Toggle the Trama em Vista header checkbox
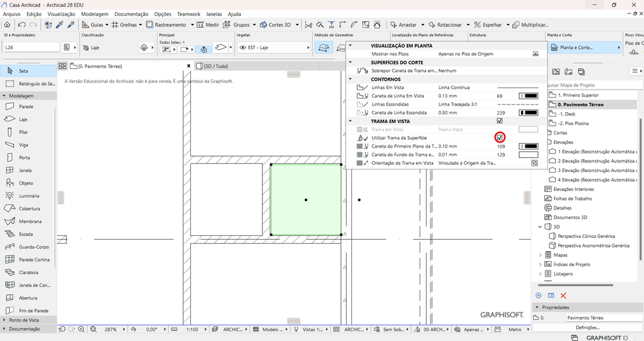The width and height of the screenshot is (644, 341). pyautogui.click(x=500, y=121)
